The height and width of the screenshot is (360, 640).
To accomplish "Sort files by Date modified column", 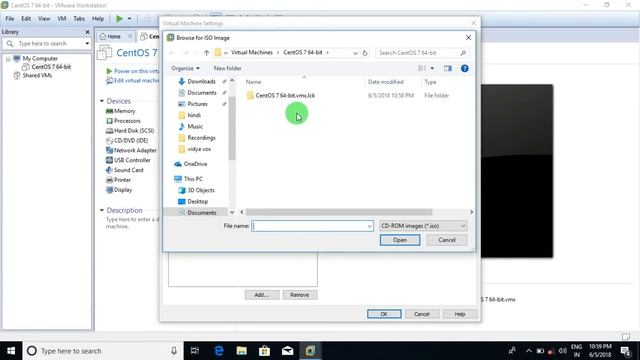I will (x=386, y=82).
